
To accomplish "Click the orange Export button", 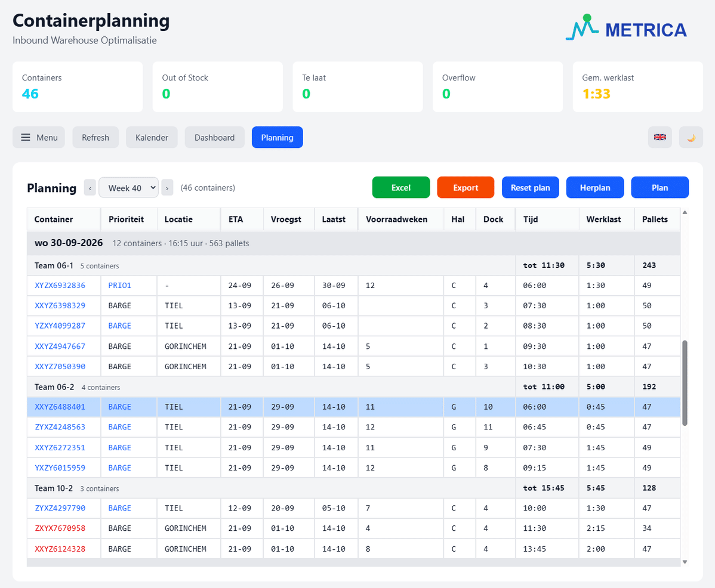I will coord(466,187).
